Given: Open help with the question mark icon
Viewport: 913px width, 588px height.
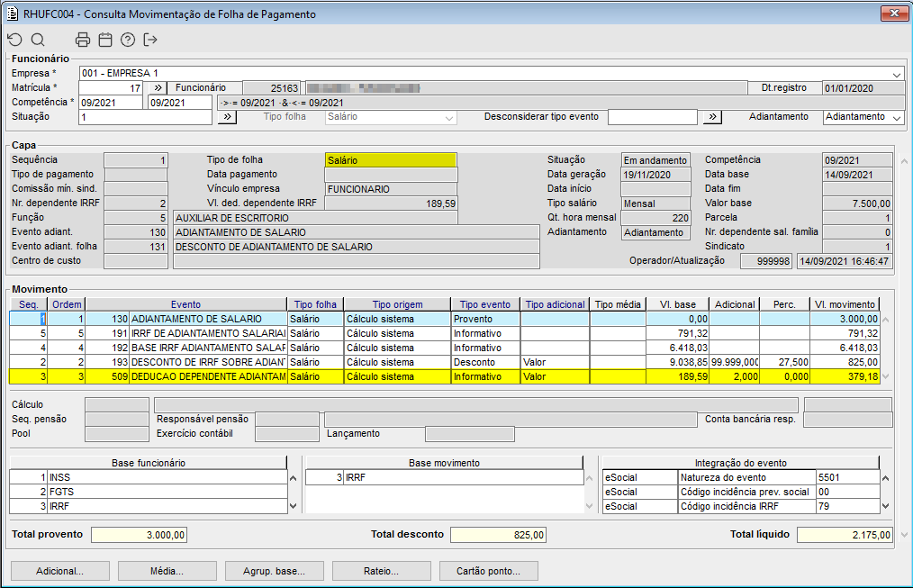Looking at the screenshot, I should 128,40.
